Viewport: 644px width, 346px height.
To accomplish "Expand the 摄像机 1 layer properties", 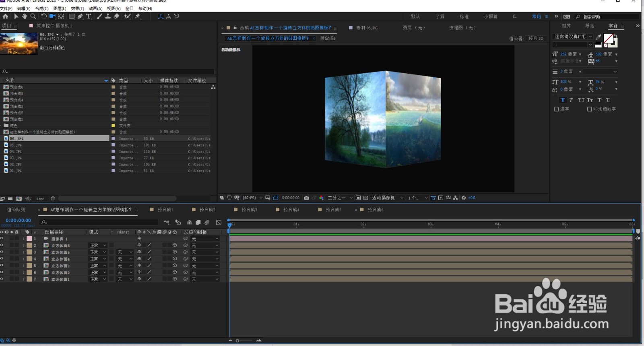I will 23,239.
